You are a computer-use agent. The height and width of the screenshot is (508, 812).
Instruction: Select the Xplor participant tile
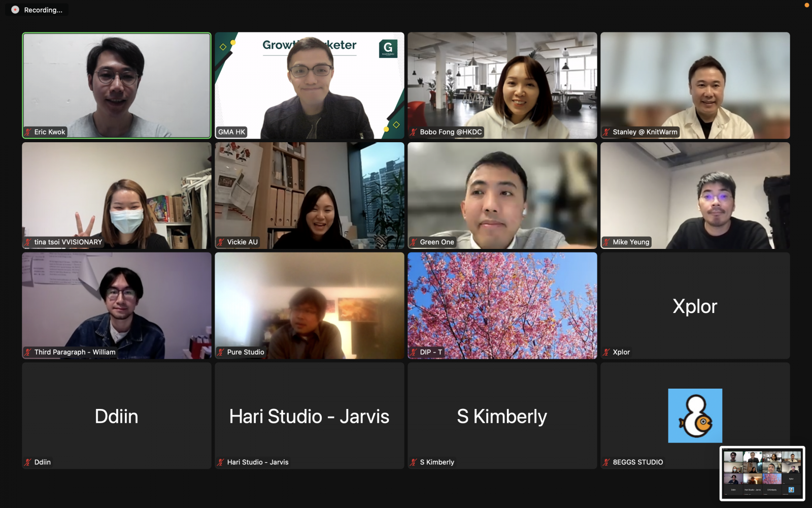[695, 306]
